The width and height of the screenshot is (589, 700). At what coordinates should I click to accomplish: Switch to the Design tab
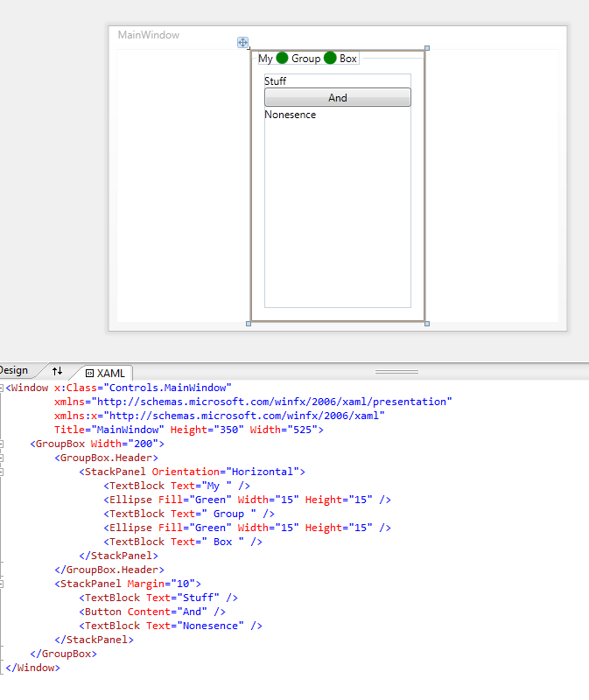pos(14,371)
